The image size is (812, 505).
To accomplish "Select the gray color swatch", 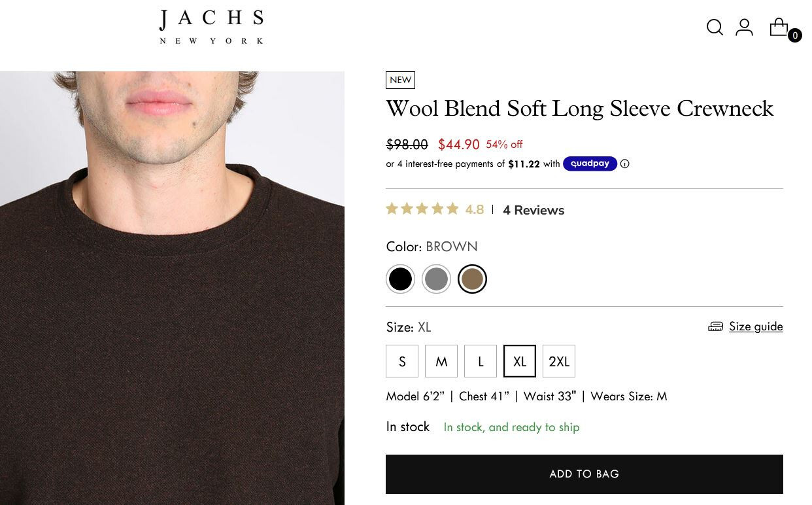I will pyautogui.click(x=436, y=279).
